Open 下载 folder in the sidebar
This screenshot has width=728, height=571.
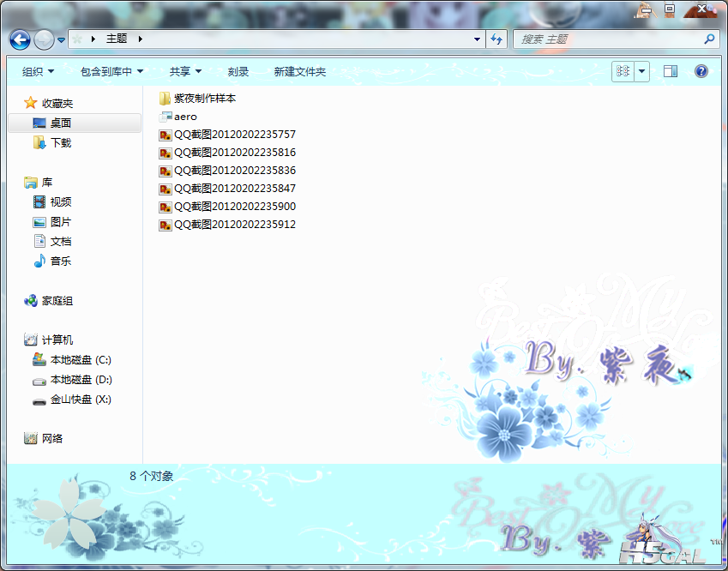pyautogui.click(x=60, y=143)
